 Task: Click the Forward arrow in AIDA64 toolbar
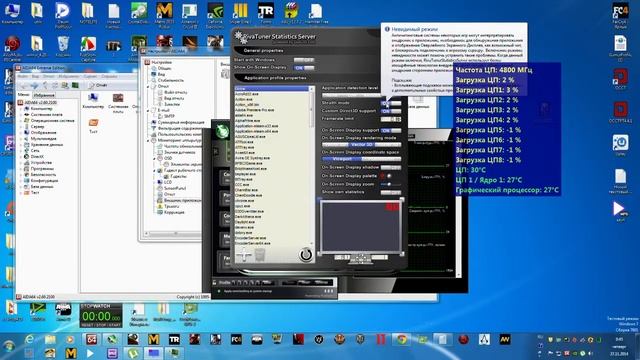point(34,85)
